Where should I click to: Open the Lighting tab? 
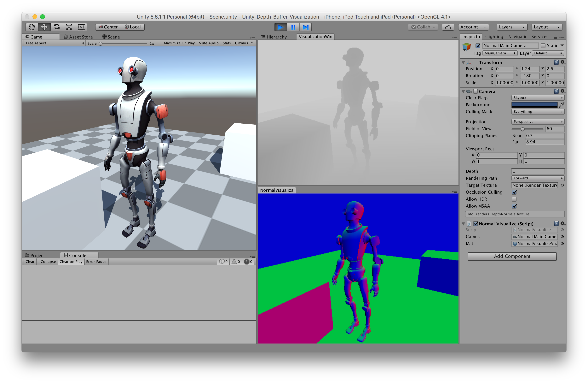click(x=494, y=37)
